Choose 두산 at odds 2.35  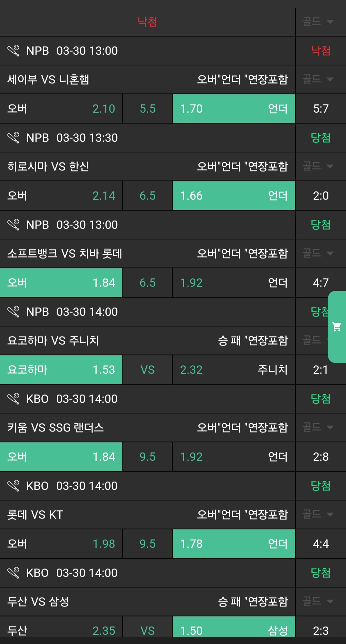[61, 630]
